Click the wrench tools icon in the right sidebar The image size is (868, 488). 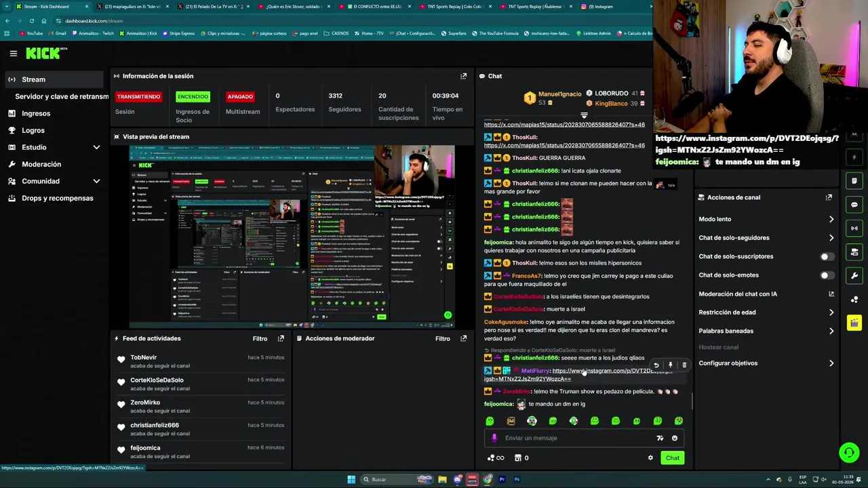click(x=854, y=276)
